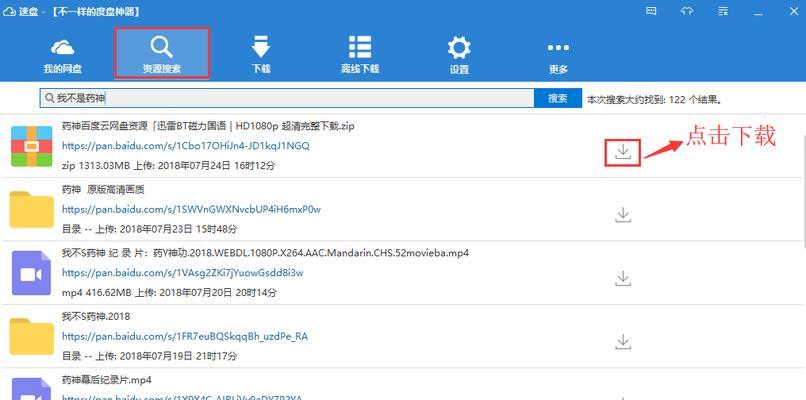
Task: Click the 搜索 search button
Action: pos(558,98)
